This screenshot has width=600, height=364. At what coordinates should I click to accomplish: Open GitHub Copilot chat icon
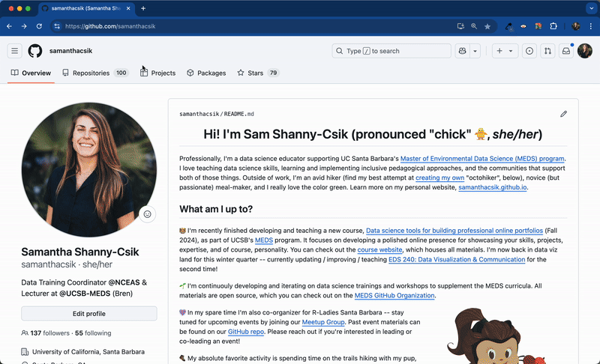(x=462, y=51)
